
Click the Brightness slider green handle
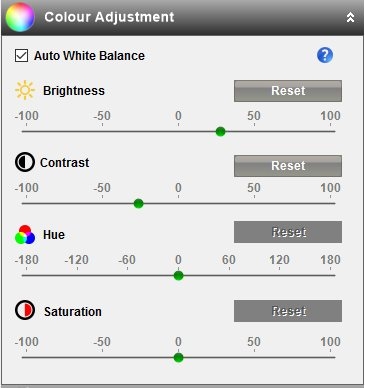pos(220,132)
